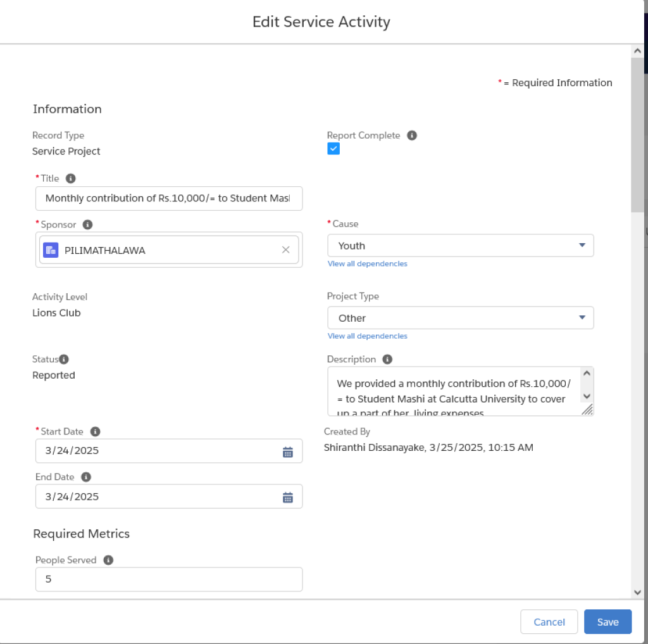This screenshot has width=648, height=644.
Task: Click the Save button
Action: click(x=607, y=622)
